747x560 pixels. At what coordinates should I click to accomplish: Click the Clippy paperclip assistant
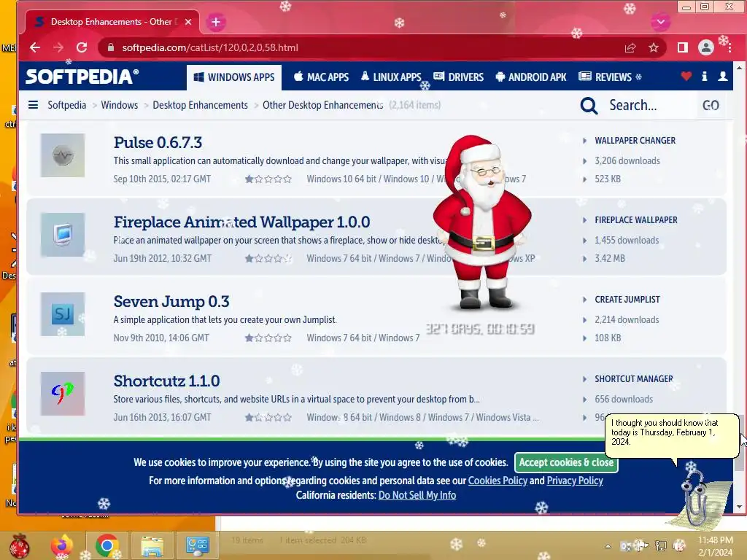coord(700,499)
